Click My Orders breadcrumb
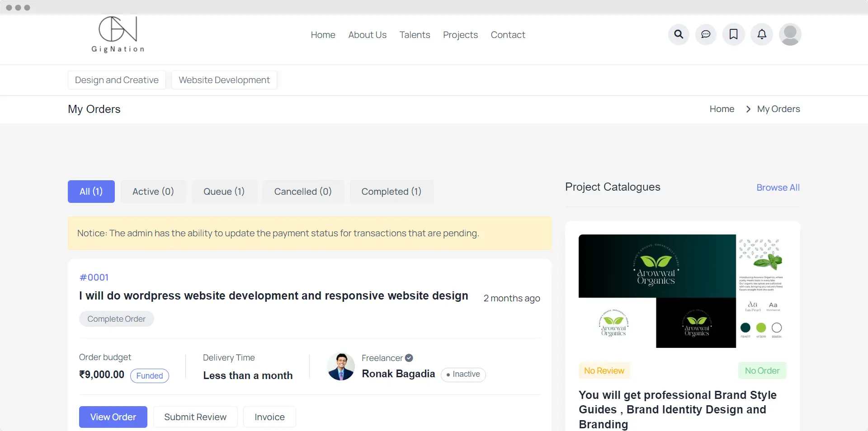 778,109
